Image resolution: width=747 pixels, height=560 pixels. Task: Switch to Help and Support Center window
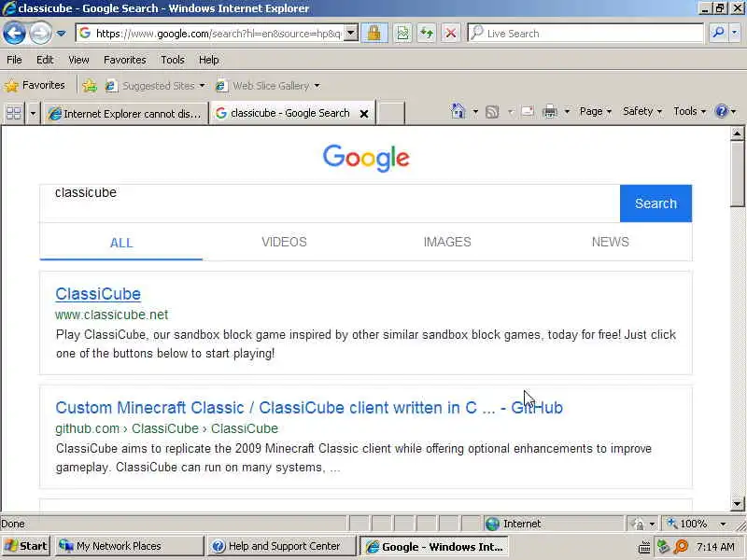click(x=282, y=546)
